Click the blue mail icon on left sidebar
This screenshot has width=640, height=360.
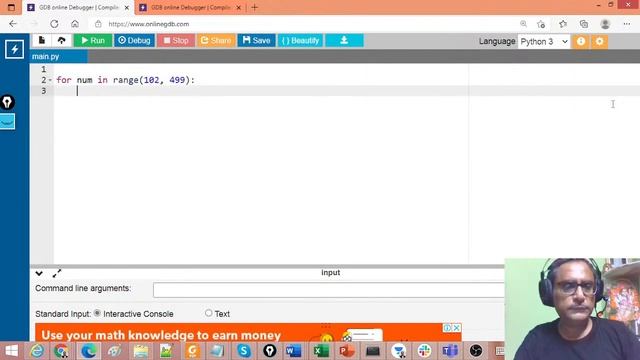pyautogui.click(x=7, y=122)
